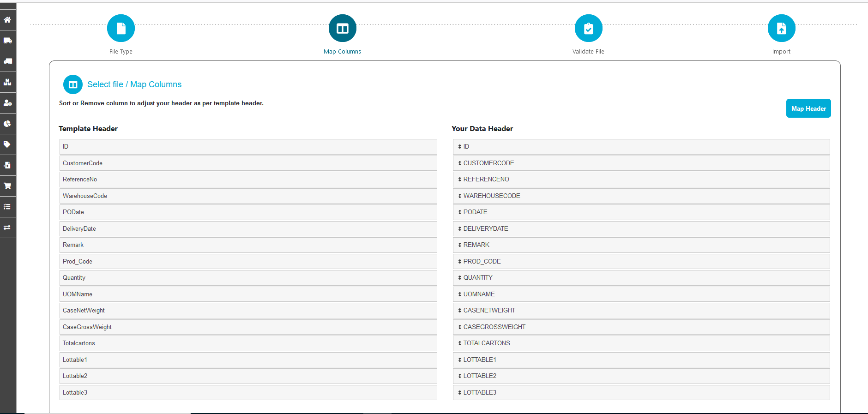868x414 pixels.
Task: Select the Validate File step icon
Action: tap(588, 29)
